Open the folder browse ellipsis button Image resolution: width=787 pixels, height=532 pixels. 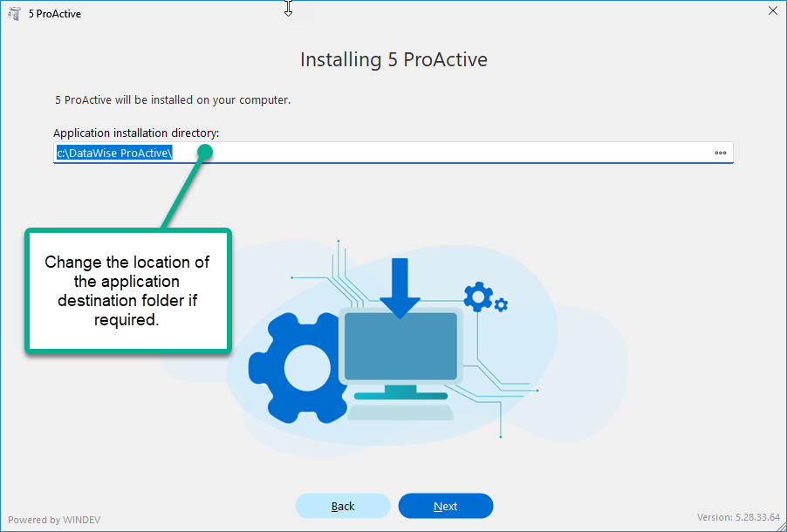pyautogui.click(x=720, y=153)
